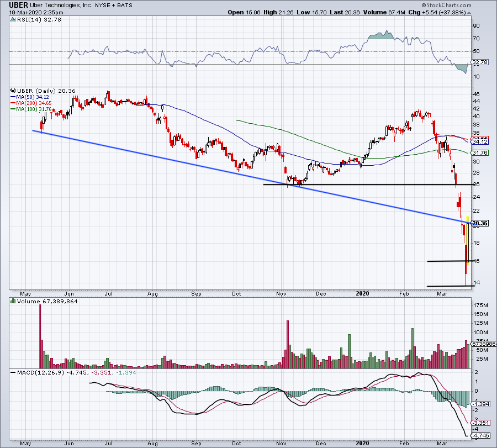
Task: Click the Nov label under the price chart
Action: pyautogui.click(x=281, y=293)
